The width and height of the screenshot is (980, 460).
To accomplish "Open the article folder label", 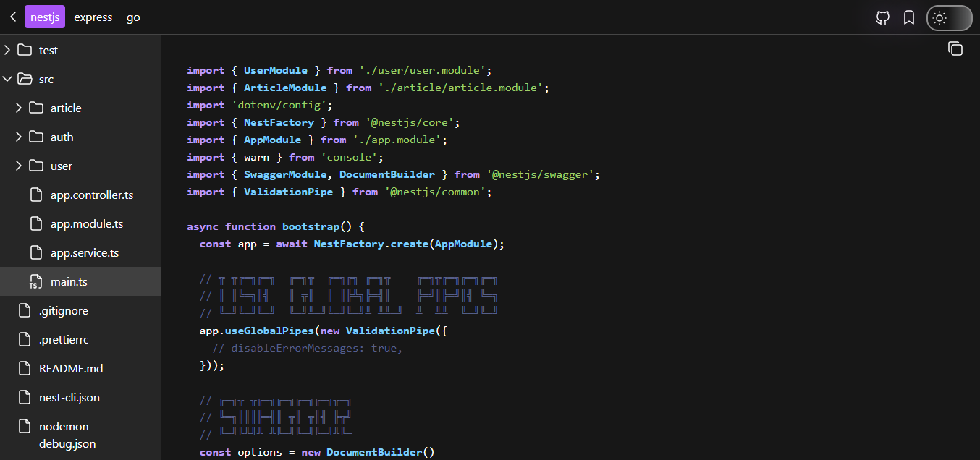I will 66,108.
